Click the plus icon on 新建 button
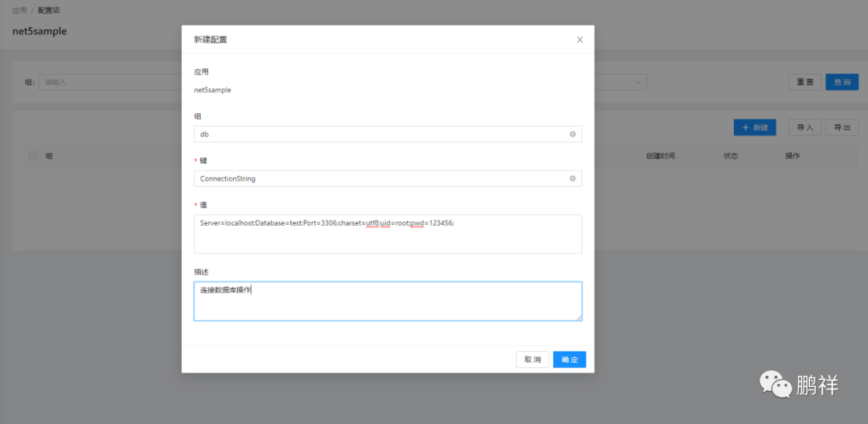868x424 pixels. (x=745, y=127)
